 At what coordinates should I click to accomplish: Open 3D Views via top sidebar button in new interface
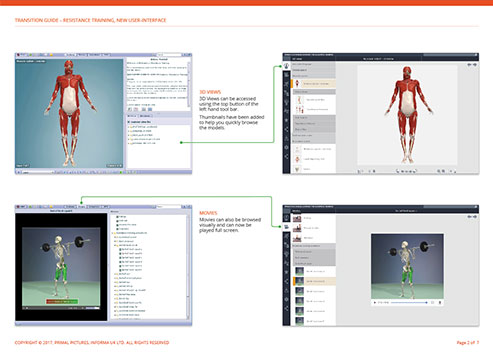286,66
